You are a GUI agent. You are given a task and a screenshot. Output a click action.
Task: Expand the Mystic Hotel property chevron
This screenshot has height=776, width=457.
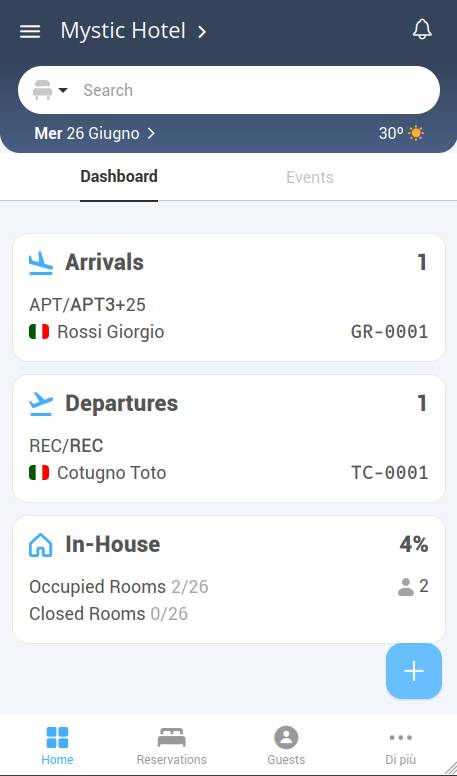(x=202, y=32)
